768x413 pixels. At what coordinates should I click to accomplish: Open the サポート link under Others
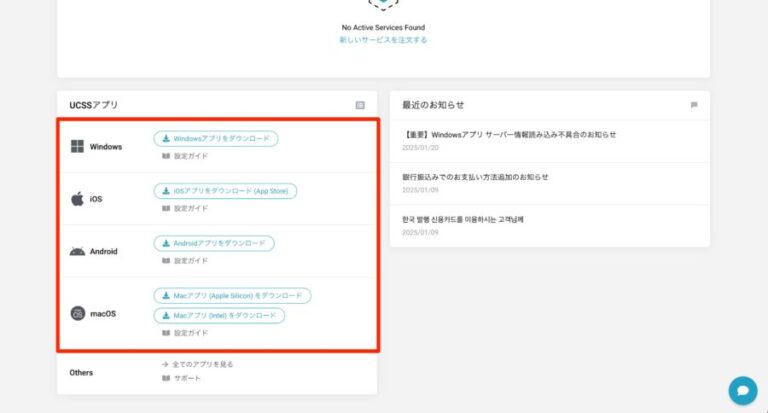click(x=187, y=378)
